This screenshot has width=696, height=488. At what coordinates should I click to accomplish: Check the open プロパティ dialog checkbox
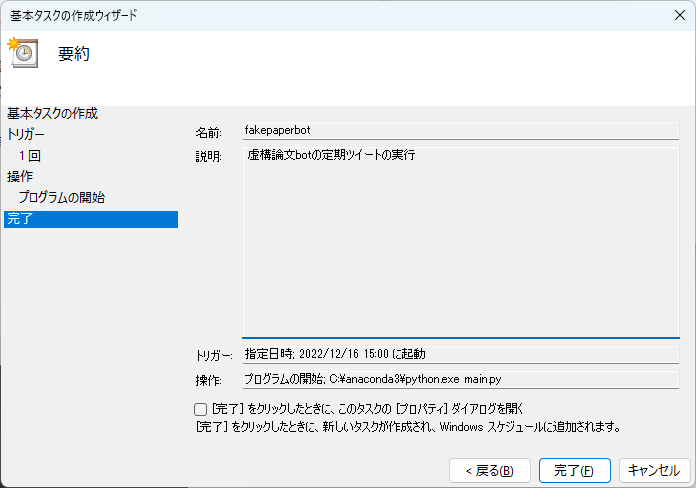[x=200, y=409]
